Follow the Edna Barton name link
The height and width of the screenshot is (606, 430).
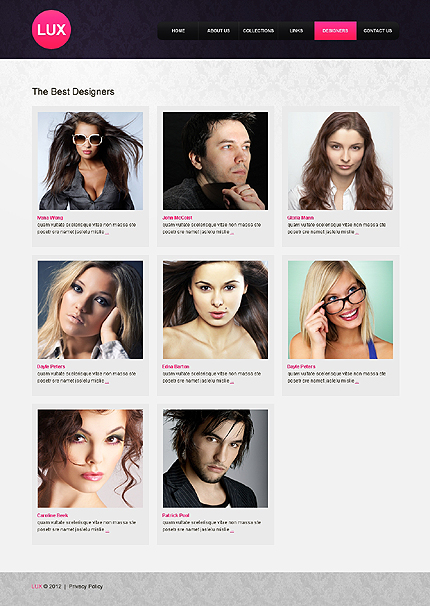tap(175, 366)
